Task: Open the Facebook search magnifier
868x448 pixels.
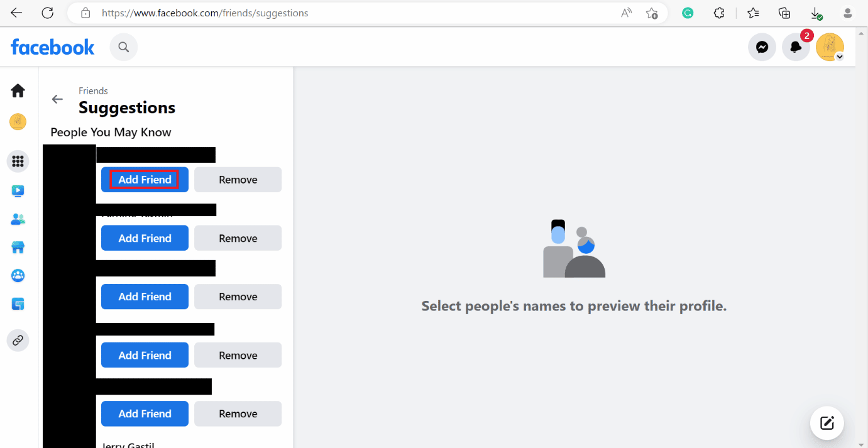Action: click(x=123, y=46)
